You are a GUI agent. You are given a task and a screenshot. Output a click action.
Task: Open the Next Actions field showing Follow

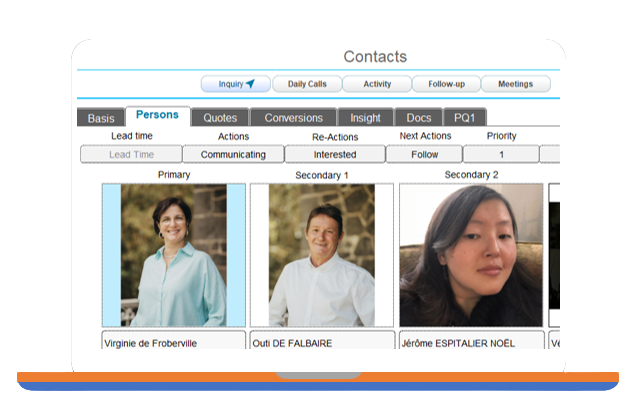(424, 155)
